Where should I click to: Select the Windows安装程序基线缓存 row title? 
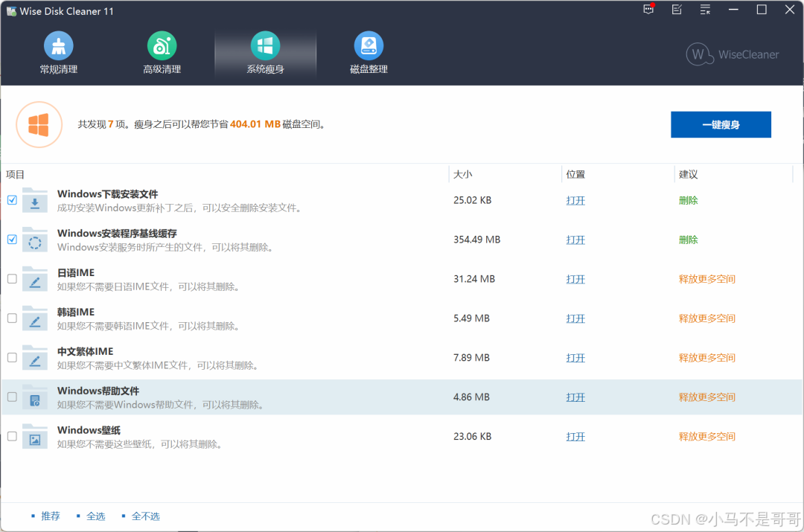click(117, 234)
